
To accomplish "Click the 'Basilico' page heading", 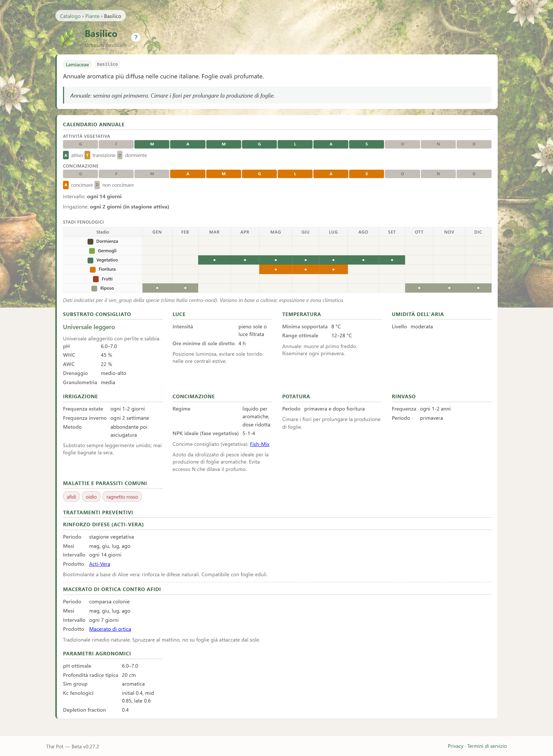I will (101, 34).
